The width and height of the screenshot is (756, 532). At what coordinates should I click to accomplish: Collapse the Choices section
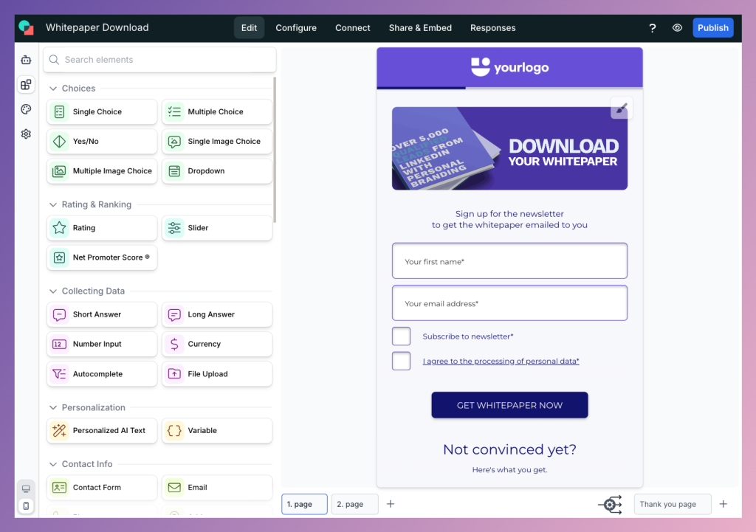tap(52, 88)
